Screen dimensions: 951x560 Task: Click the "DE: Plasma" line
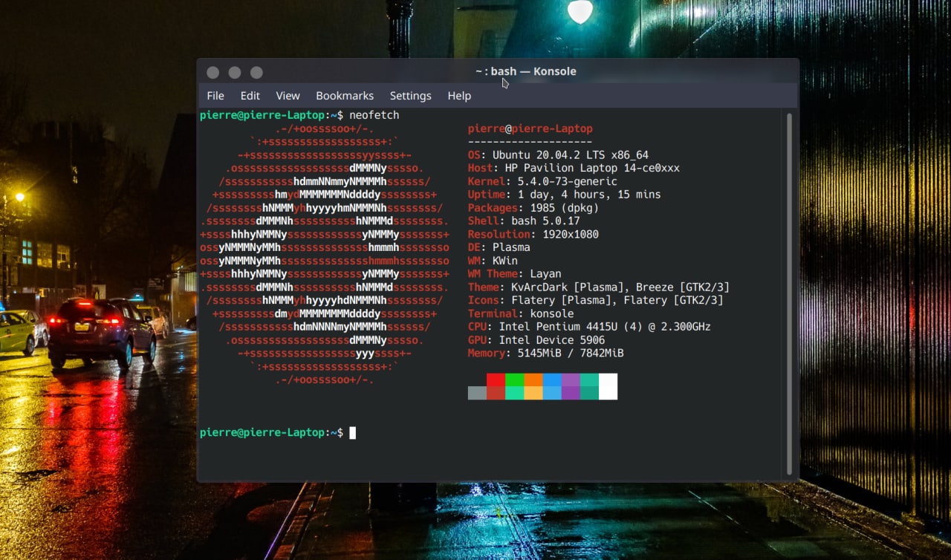499,247
